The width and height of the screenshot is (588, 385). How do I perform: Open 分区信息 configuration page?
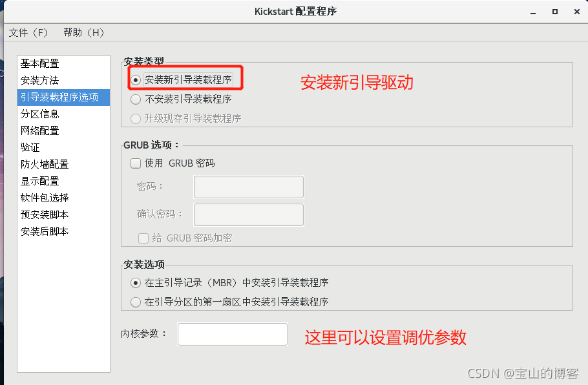39,114
